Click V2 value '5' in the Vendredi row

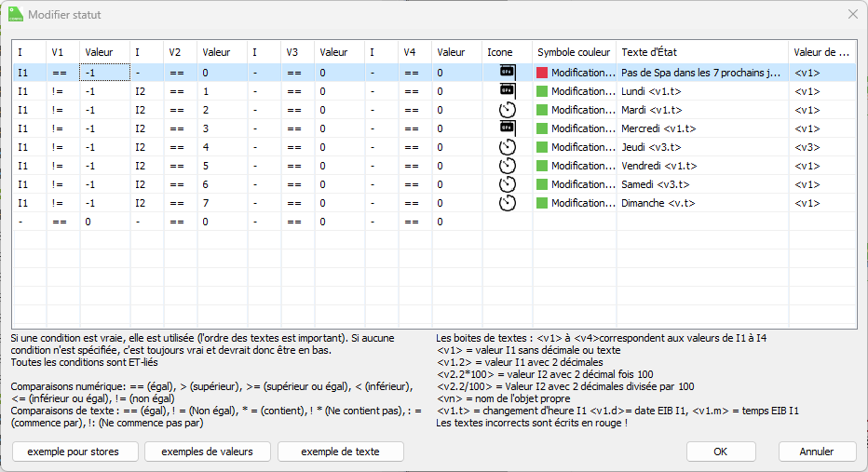click(206, 166)
